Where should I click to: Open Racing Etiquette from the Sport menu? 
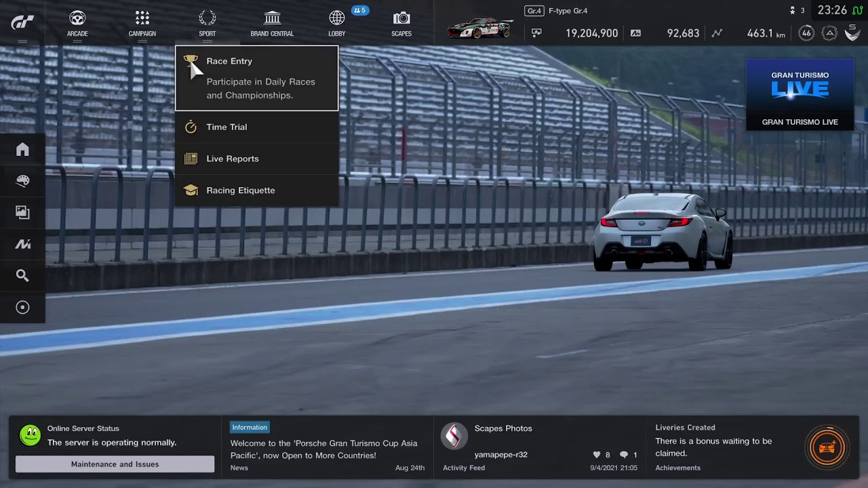point(256,190)
